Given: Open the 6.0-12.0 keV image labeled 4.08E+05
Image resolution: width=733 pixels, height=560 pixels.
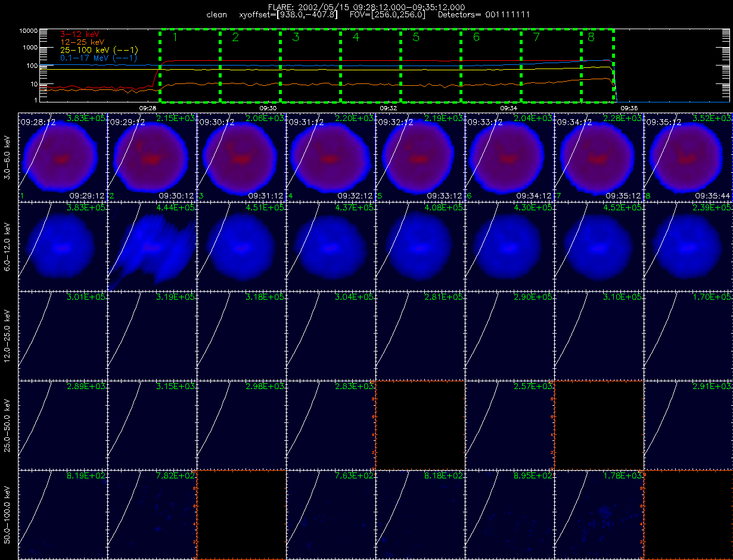Looking at the screenshot, I should 420,246.
